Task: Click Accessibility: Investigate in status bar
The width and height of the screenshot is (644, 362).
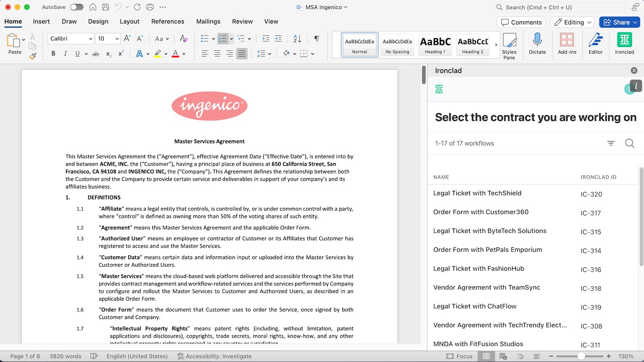Action: [x=214, y=356]
